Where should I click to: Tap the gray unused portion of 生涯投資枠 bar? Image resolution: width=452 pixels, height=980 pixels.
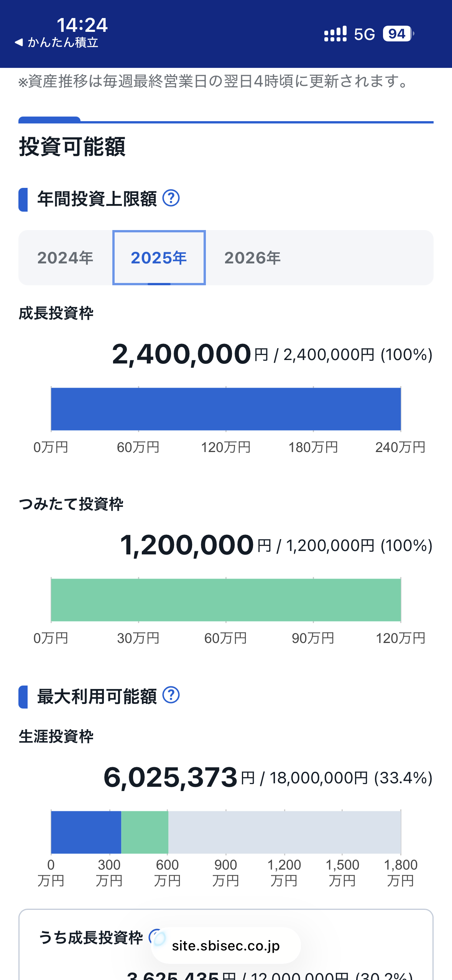click(x=284, y=832)
